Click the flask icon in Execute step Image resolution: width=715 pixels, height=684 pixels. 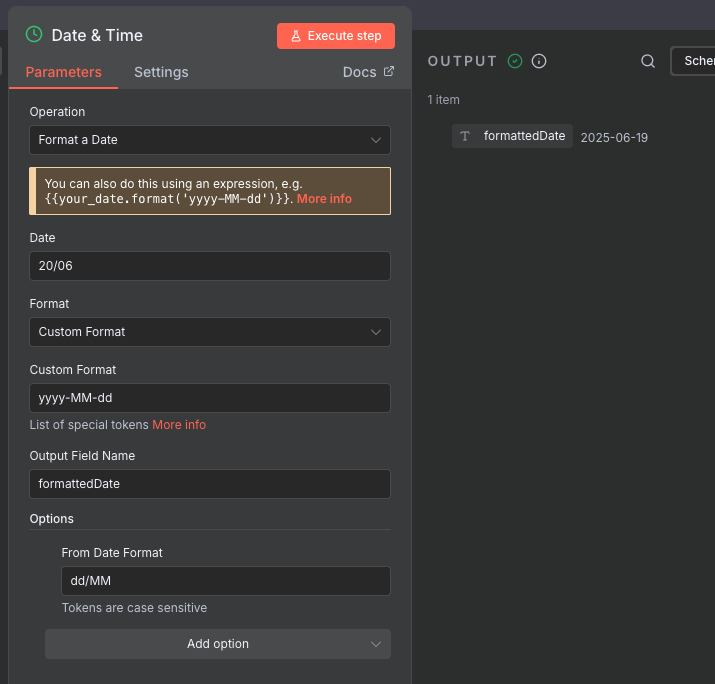coord(296,36)
